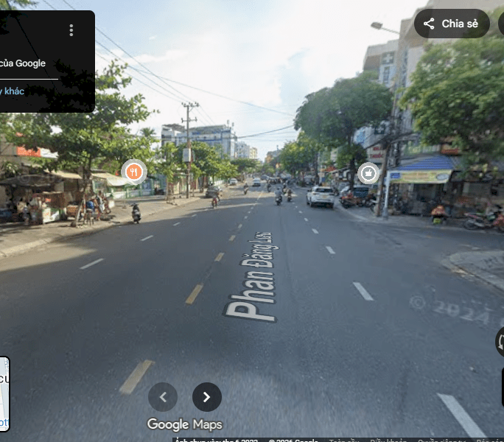Screen dimensions: 504x442
Task: Advance with the forward arrow button
Action: coord(207,397)
